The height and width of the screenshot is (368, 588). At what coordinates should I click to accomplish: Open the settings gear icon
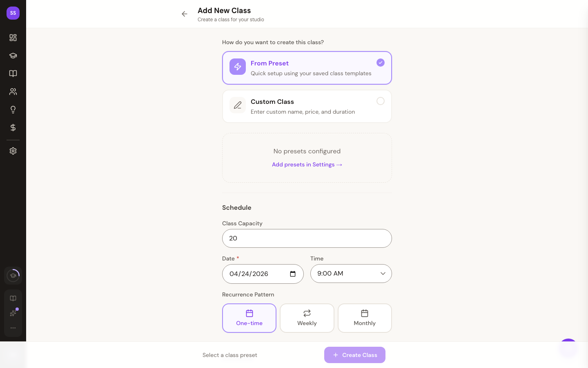click(13, 151)
